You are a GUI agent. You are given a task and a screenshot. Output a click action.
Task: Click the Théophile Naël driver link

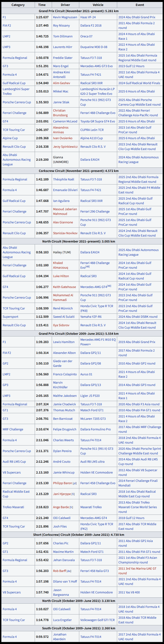[64, 179]
